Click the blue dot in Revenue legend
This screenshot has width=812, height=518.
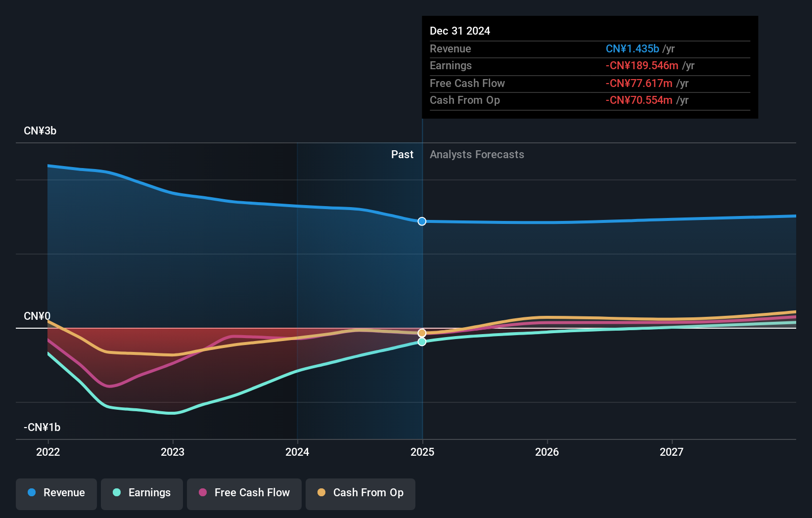point(32,492)
